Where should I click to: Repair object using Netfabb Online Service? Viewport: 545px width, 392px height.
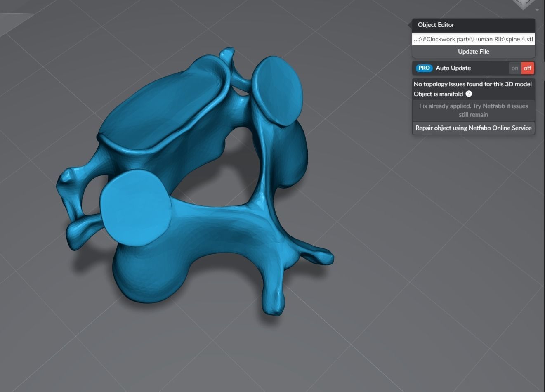(473, 128)
